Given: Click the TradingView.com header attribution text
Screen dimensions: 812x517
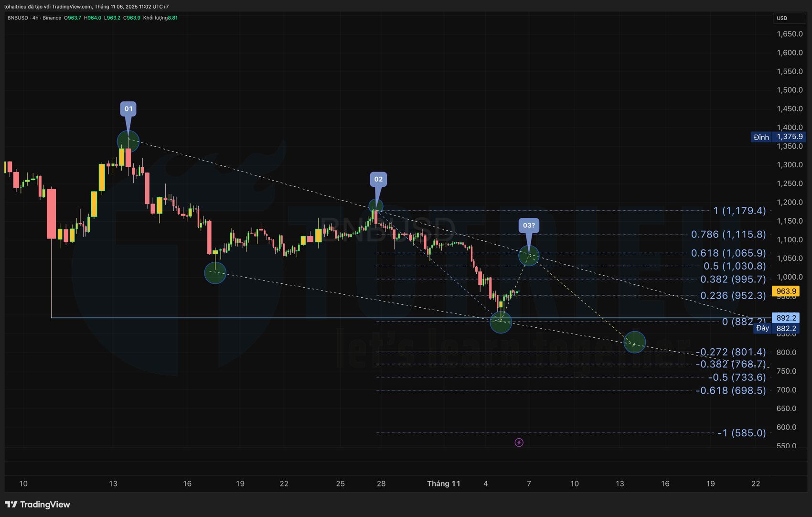Looking at the screenshot, I should 86,7.
